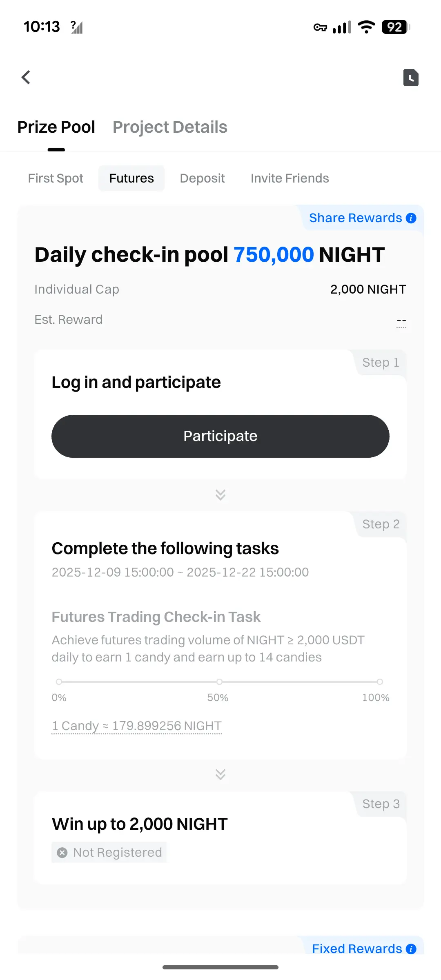Open the Invite Friends category

290,178
